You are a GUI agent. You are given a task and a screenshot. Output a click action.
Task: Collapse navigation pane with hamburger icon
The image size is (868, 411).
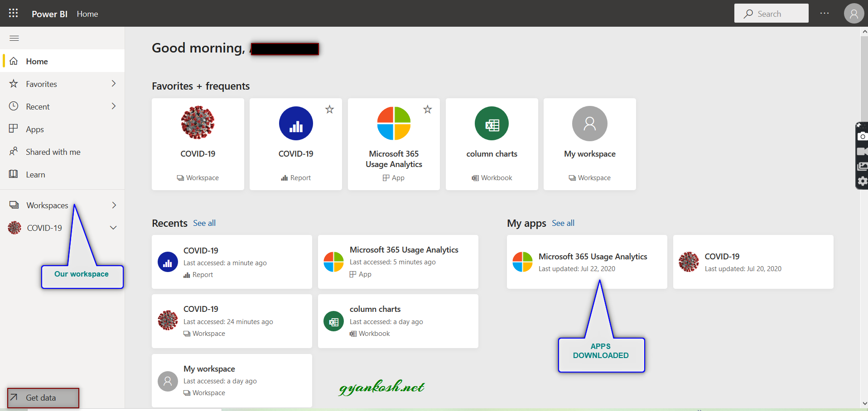(14, 38)
